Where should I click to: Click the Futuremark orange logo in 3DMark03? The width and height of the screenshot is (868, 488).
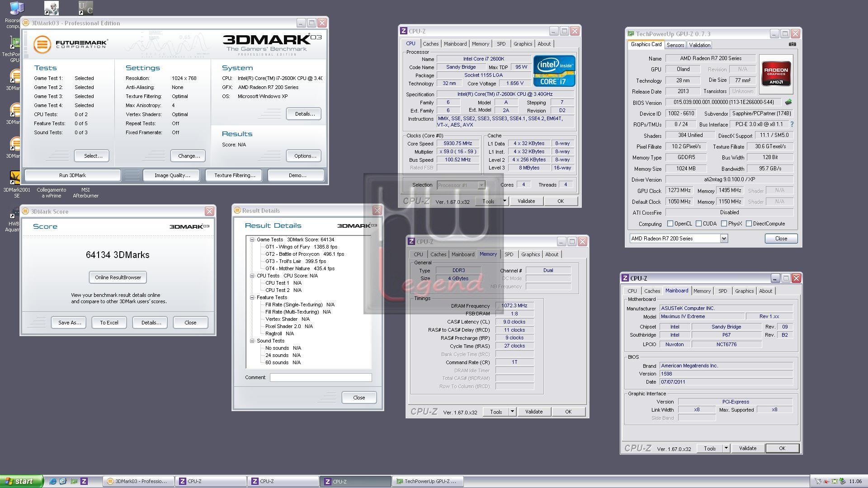(42, 44)
